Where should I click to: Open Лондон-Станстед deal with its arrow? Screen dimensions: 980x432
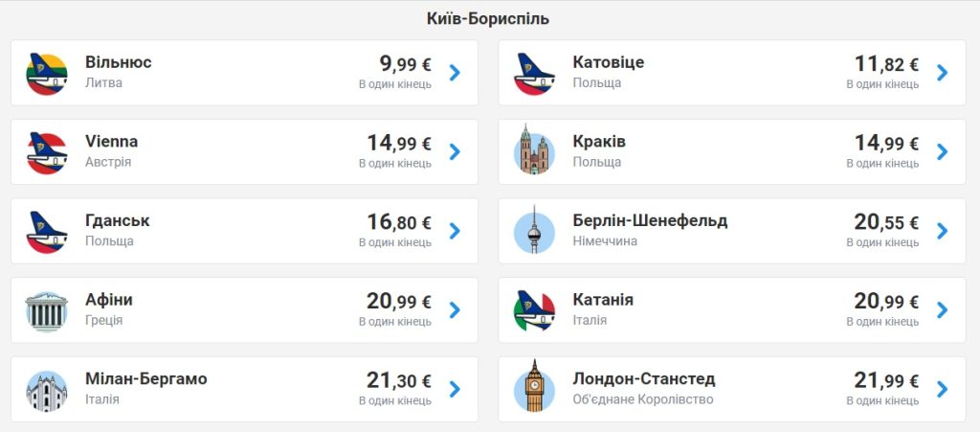(x=942, y=389)
